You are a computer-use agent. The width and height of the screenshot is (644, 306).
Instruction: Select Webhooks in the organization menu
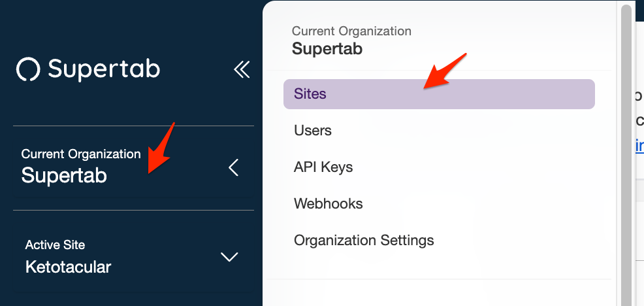(x=328, y=204)
